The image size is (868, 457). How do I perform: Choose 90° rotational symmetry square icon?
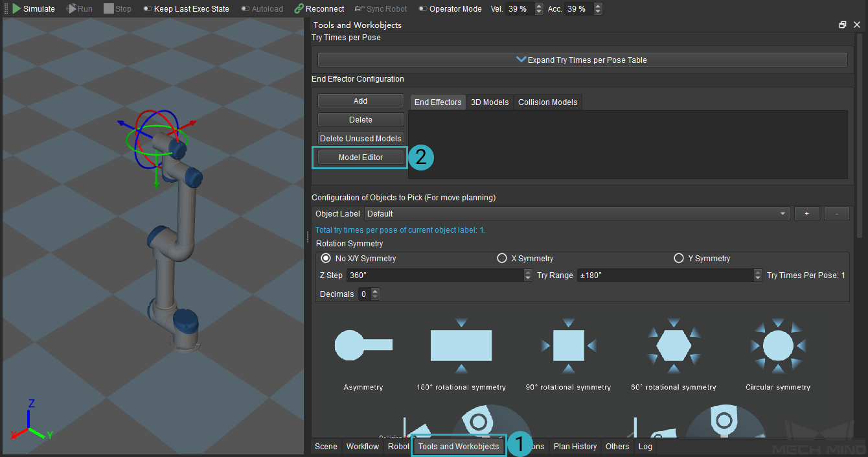569,346
